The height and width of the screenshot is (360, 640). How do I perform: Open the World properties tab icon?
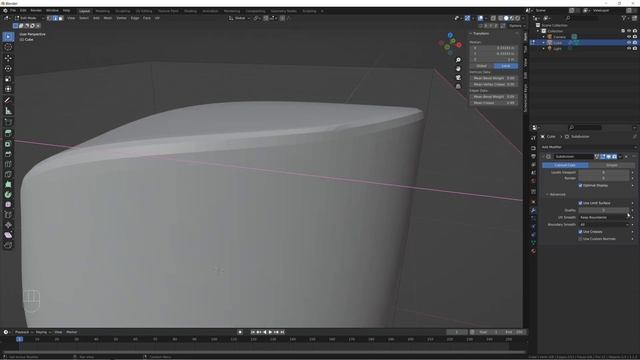[x=533, y=181]
